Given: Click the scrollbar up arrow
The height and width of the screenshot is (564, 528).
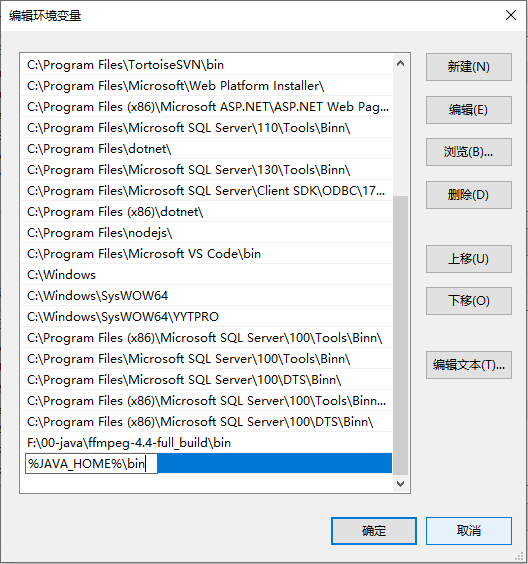Looking at the screenshot, I should (x=400, y=64).
